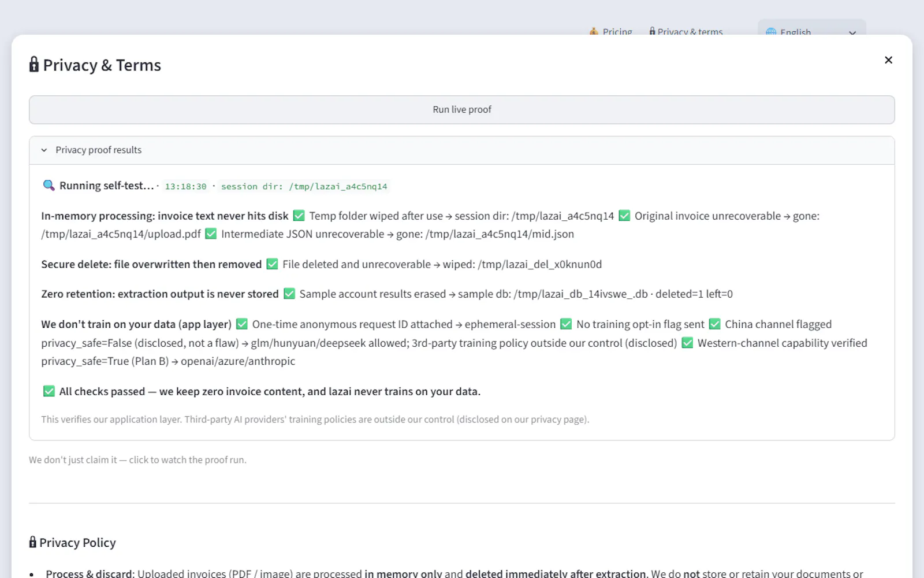Screen dimensions: 924x578
Task: Click 'We don't train on your data (app layer)'
Action: coord(136,324)
